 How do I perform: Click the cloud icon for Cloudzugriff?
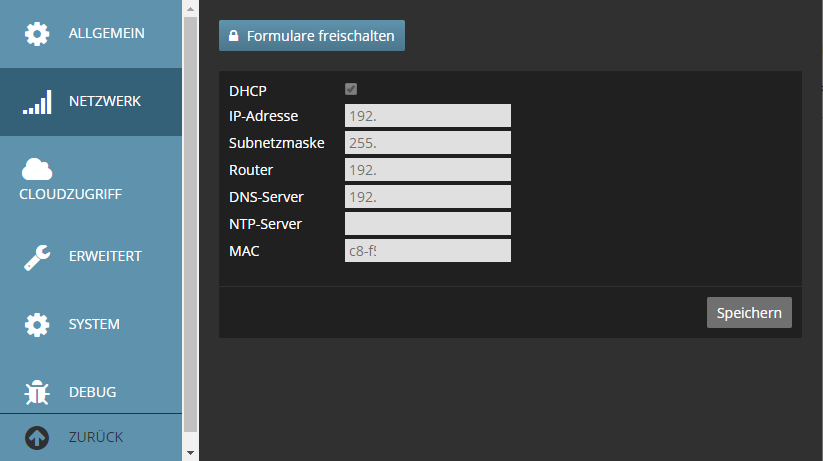tap(37, 169)
